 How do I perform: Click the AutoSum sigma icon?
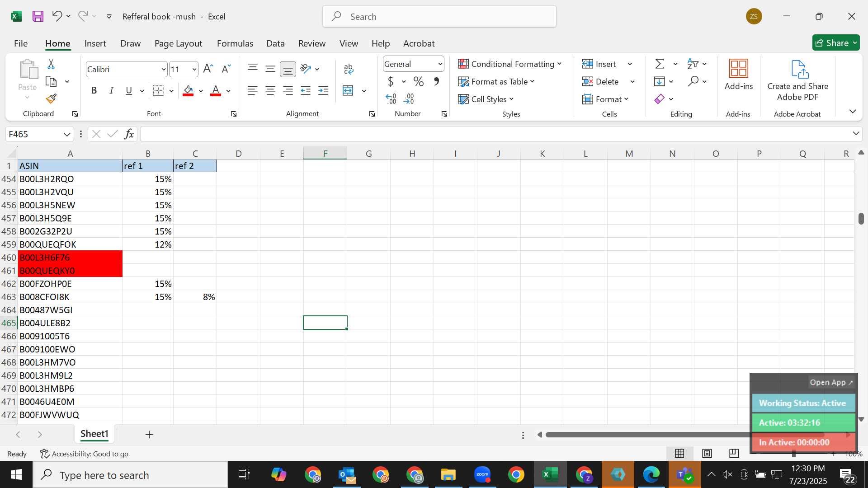coord(660,64)
